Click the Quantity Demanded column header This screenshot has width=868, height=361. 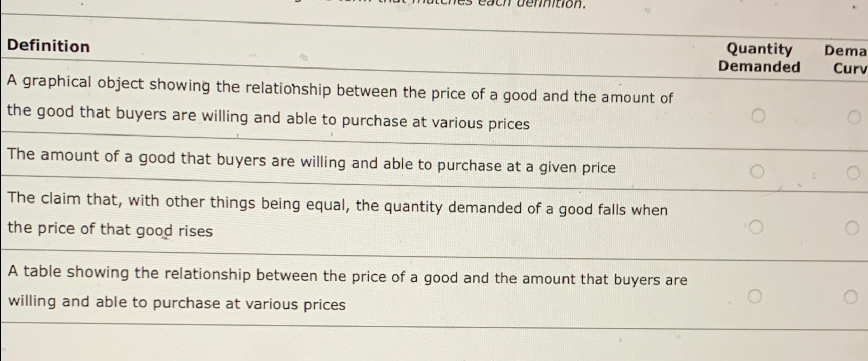[759, 58]
